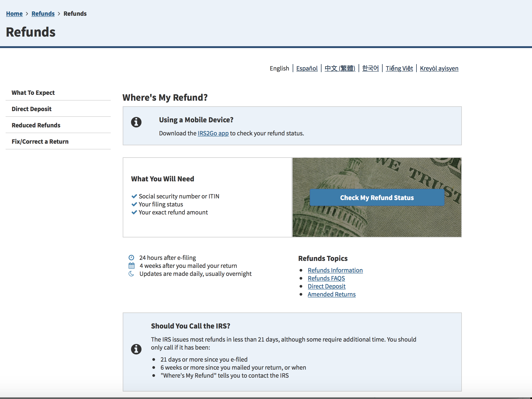Click the calendar icon for 4 weeks mailed
The image size is (532, 399).
pyautogui.click(x=132, y=266)
